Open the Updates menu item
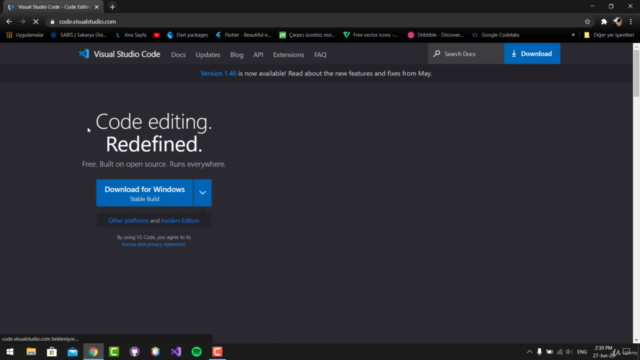Viewport: 640px width, 360px height. pos(208,55)
